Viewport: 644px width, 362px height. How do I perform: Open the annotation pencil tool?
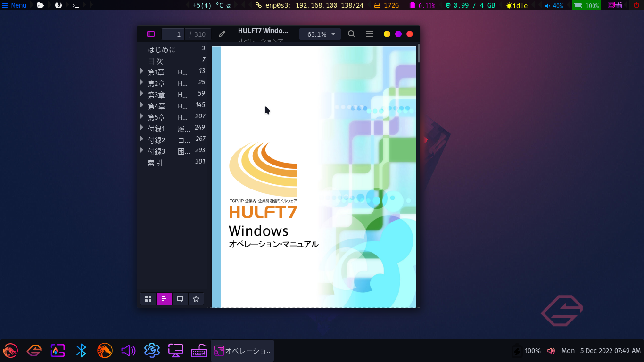pos(222,34)
